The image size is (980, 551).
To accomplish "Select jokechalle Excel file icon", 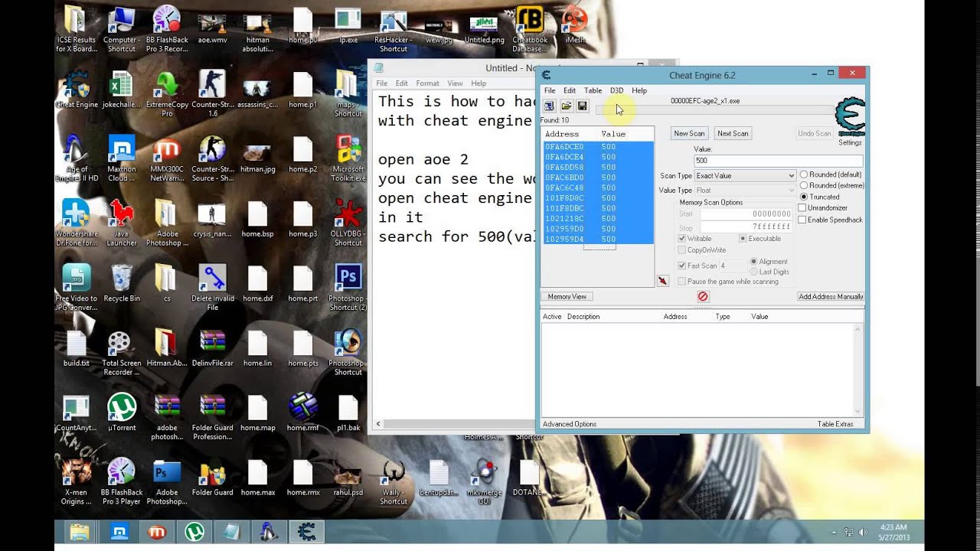I will (x=122, y=90).
